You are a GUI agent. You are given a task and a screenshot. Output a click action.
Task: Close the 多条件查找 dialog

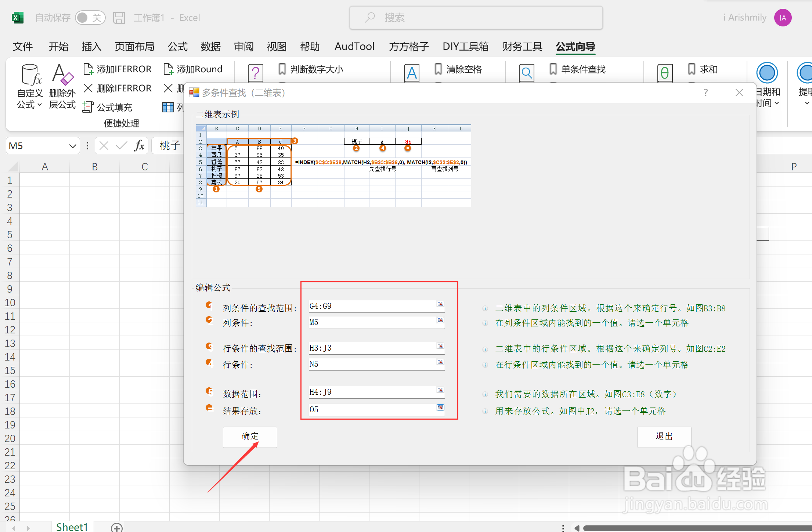coord(739,93)
